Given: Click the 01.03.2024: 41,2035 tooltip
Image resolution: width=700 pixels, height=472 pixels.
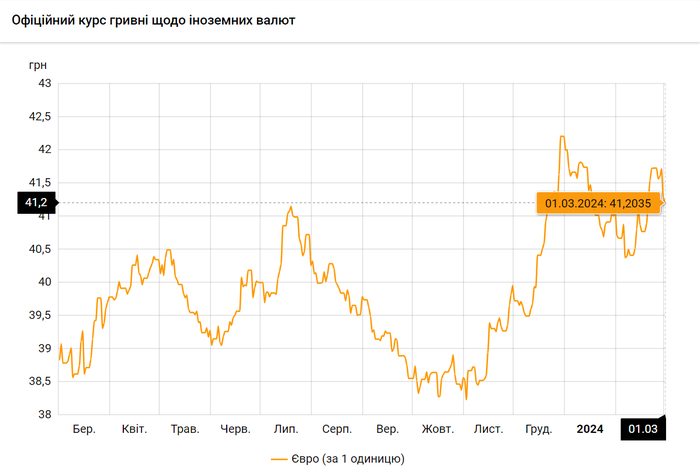Looking at the screenshot, I should click(598, 203).
